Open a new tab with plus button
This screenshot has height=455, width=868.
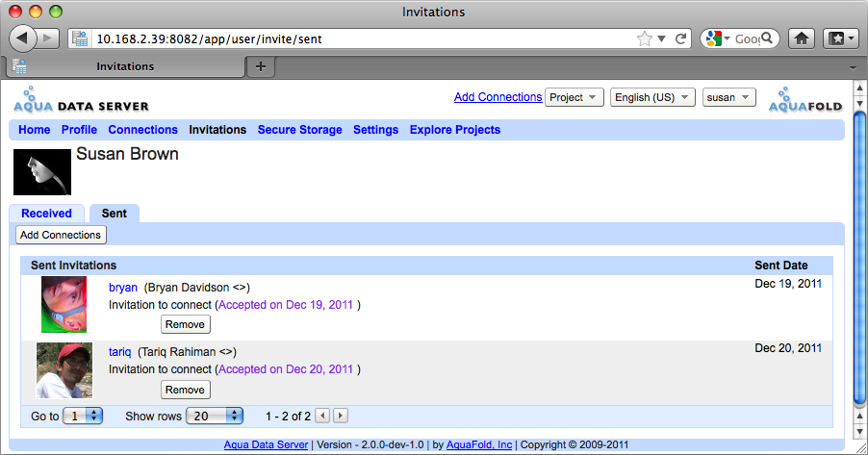click(261, 66)
